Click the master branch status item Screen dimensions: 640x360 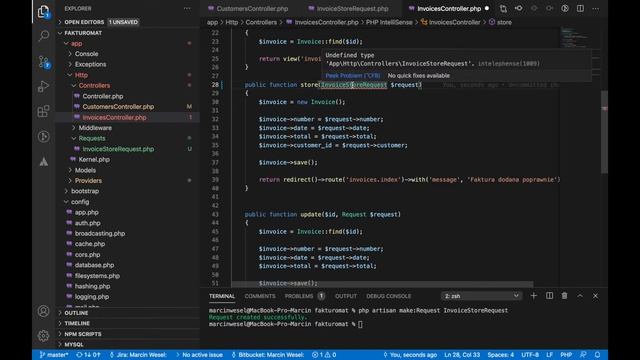pyautogui.click(x=54, y=355)
